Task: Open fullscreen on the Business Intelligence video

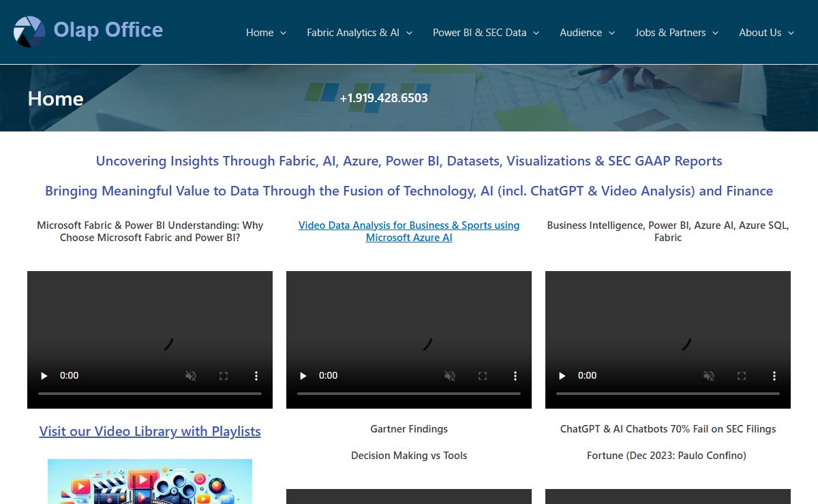Action: coord(742,375)
